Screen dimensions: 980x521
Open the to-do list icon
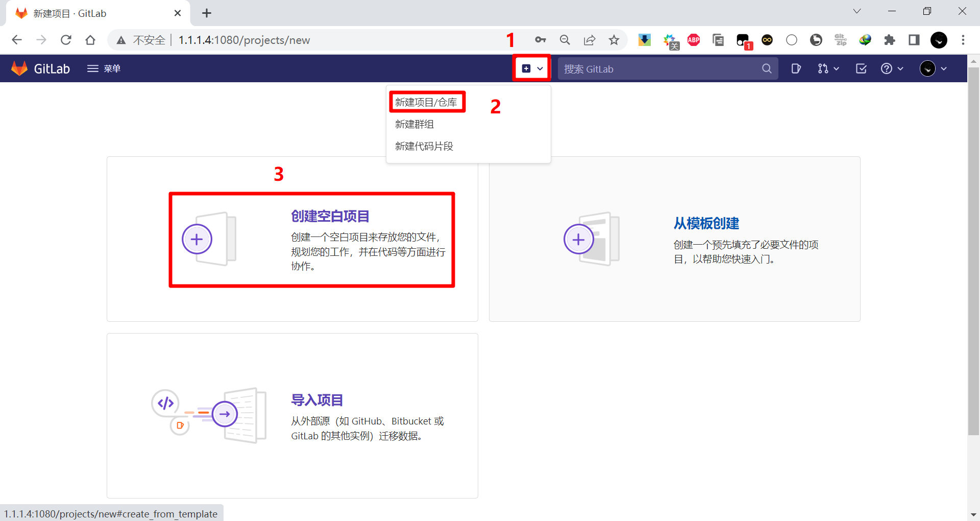click(861, 68)
